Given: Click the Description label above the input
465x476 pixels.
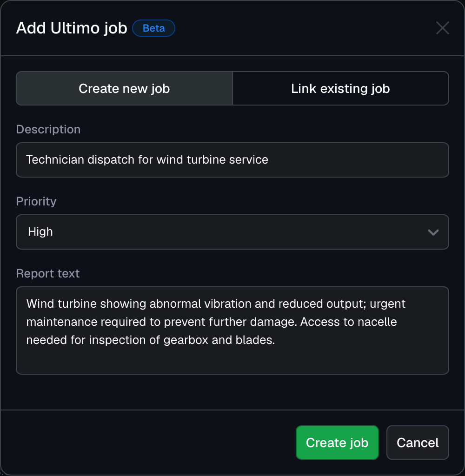Looking at the screenshot, I should [48, 129].
